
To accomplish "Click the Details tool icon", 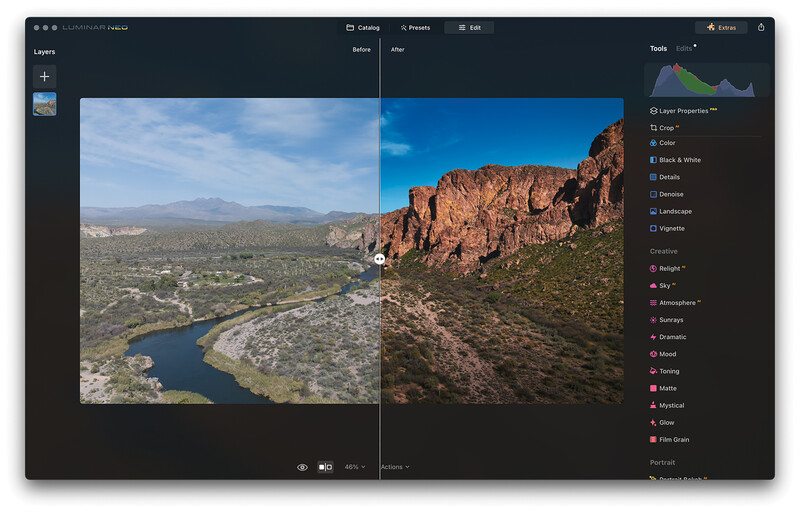I will click(653, 177).
